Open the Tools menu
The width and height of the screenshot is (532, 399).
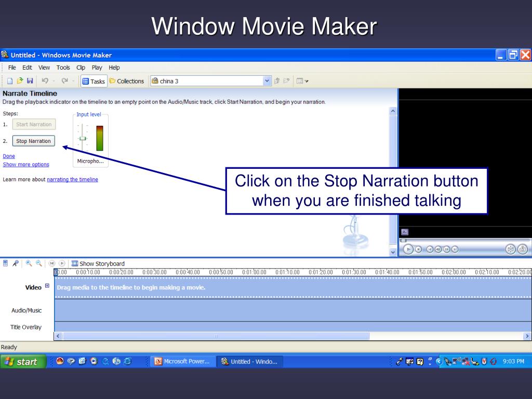coord(63,68)
